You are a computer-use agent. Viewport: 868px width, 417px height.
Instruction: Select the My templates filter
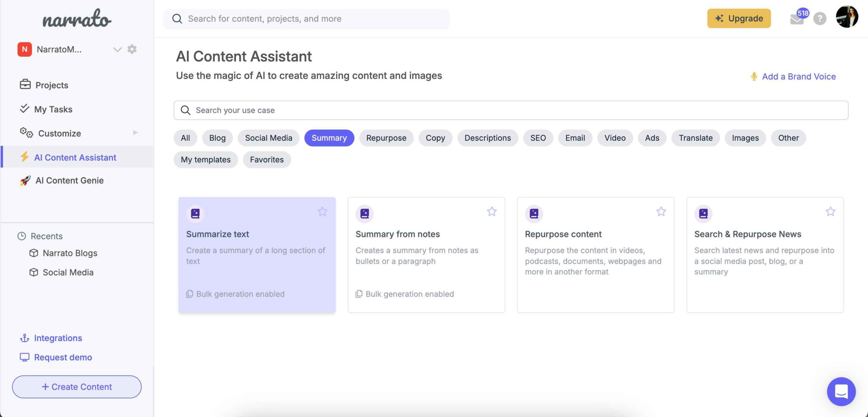point(206,160)
